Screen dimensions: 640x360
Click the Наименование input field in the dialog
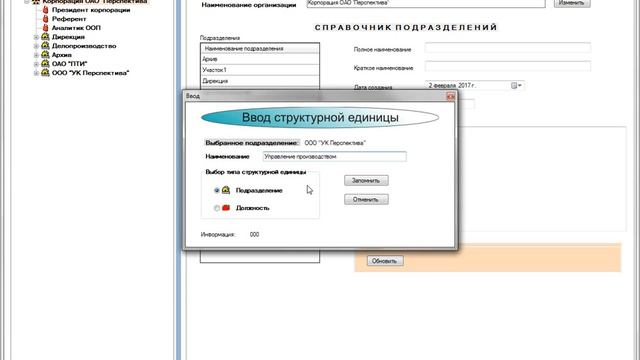pyautogui.click(x=334, y=157)
